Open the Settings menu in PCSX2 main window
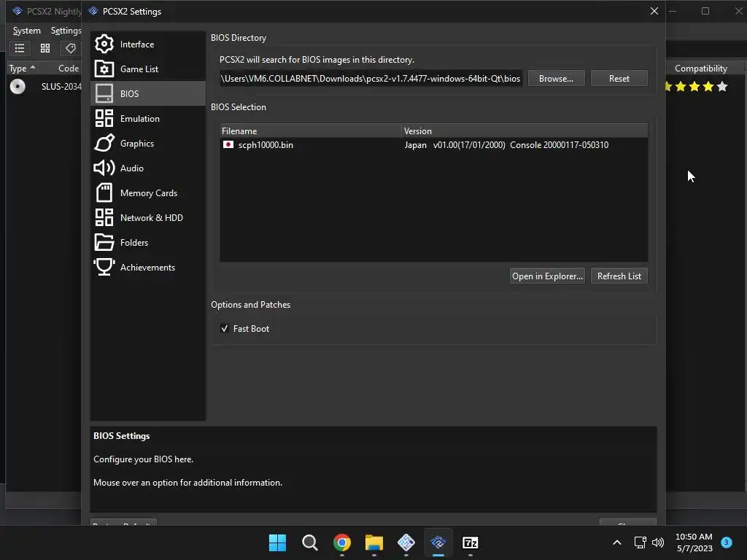 [x=66, y=31]
